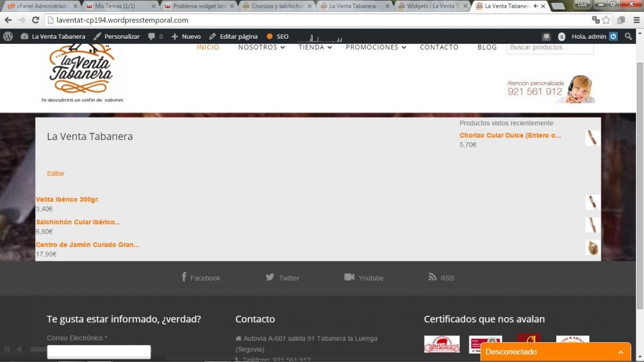
Task: Click the Correo Electrónico input field
Action: (x=98, y=352)
